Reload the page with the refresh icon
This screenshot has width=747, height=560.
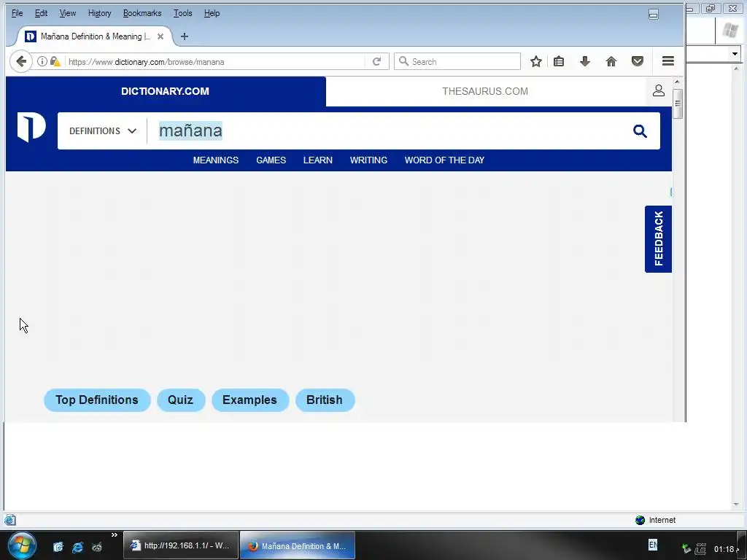(x=377, y=61)
